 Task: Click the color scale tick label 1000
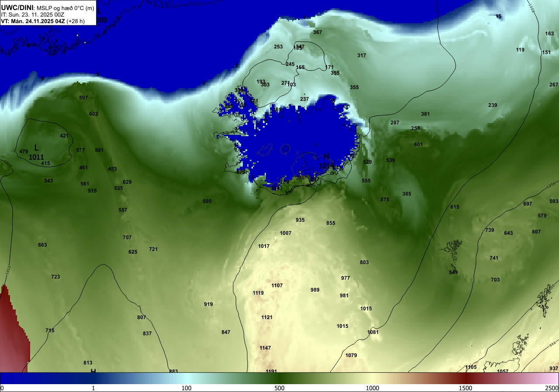(x=373, y=388)
